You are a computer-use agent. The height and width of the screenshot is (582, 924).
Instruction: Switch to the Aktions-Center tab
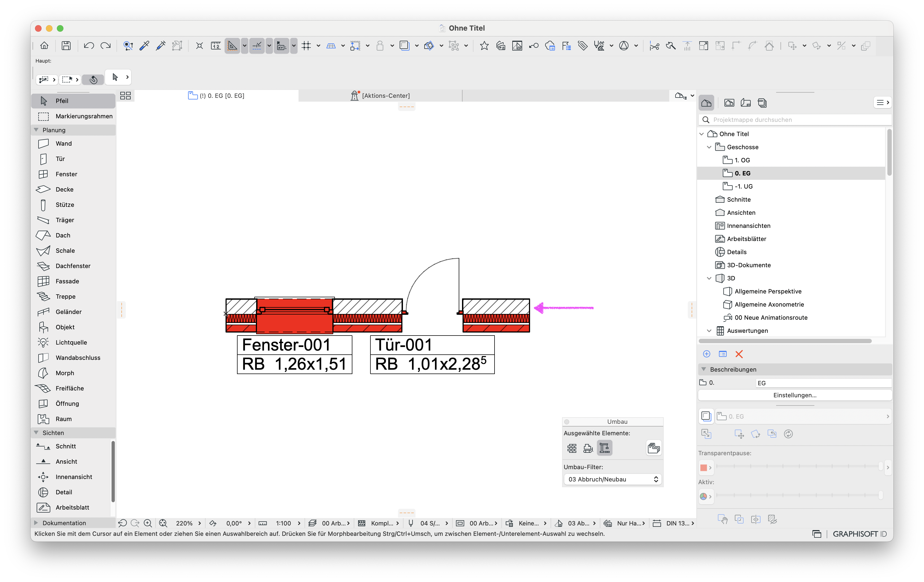tap(380, 96)
